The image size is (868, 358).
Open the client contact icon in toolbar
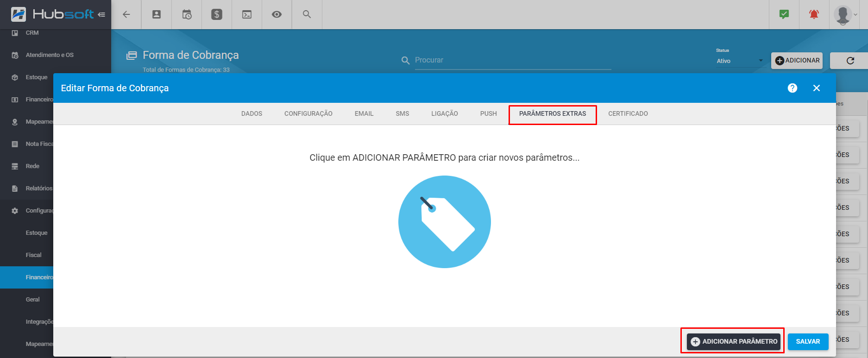[x=157, y=14]
